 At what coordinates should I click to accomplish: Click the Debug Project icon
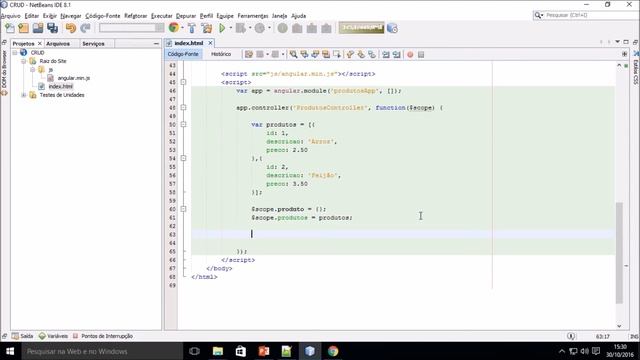[x=241, y=28]
